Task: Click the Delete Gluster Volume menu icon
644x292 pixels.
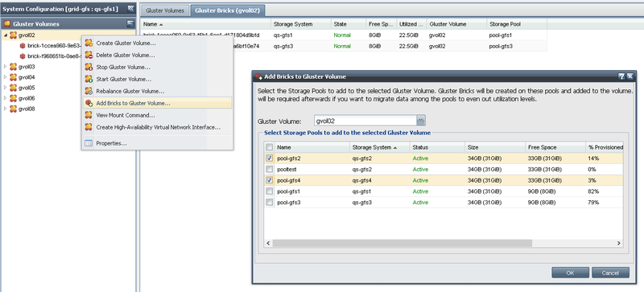Action: coord(89,55)
